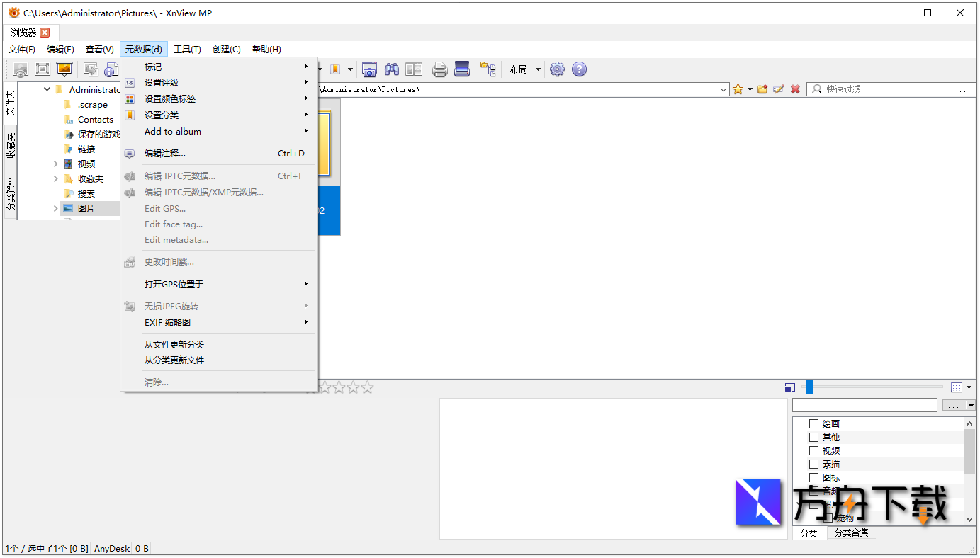This screenshot has width=980, height=558.
Task: Open the path bar dropdown arrow
Action: pyautogui.click(x=723, y=89)
